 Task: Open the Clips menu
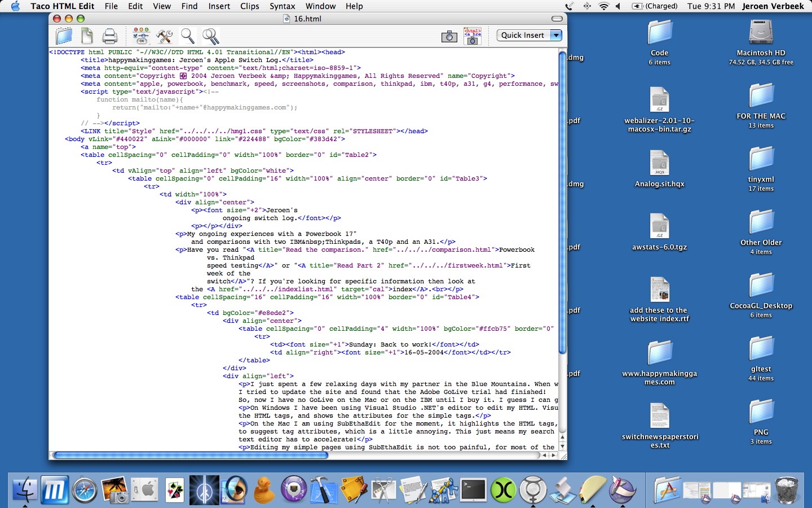pyautogui.click(x=250, y=6)
